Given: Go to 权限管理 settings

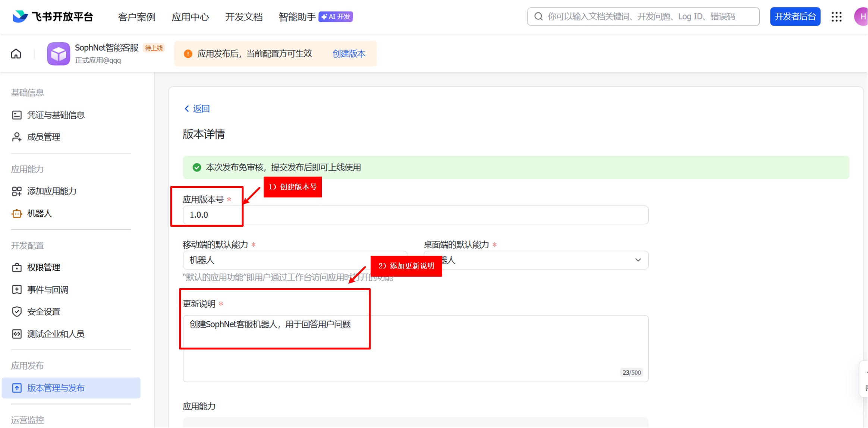Looking at the screenshot, I should [43, 267].
